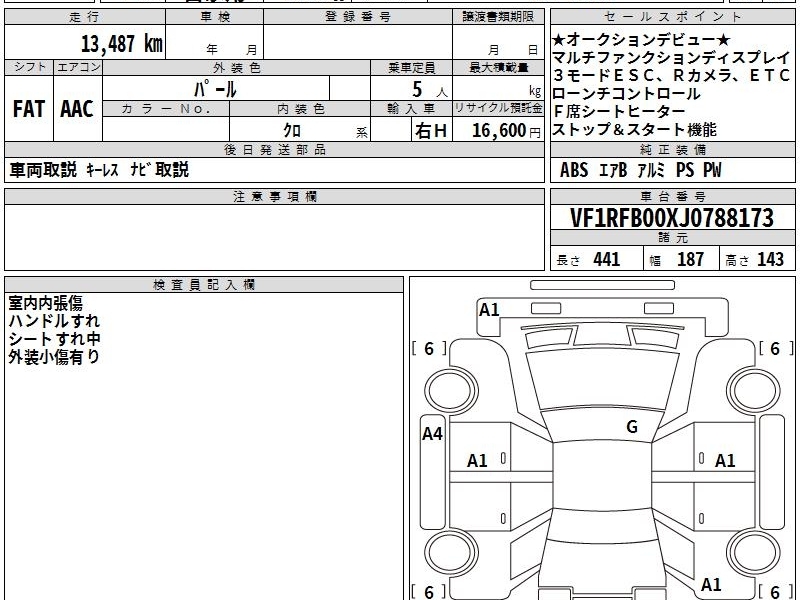
Task: Select the G mark on the windshield
Action: click(x=632, y=427)
